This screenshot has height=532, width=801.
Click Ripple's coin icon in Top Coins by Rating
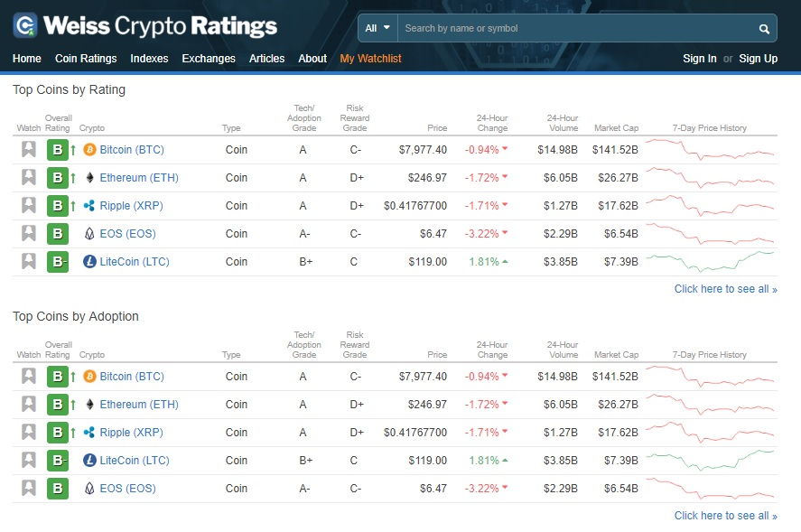pyautogui.click(x=89, y=206)
